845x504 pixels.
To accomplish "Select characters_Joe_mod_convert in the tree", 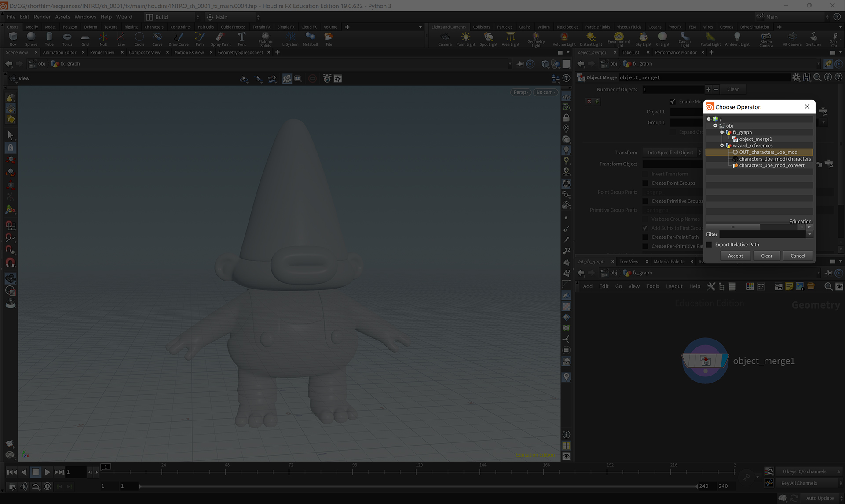I will [x=772, y=165].
